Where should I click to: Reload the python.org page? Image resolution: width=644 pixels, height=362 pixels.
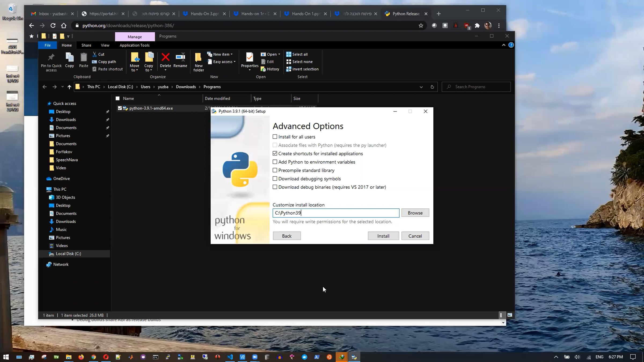(53, 25)
